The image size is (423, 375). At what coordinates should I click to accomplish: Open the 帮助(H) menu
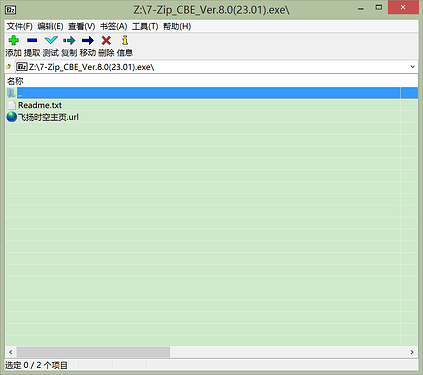coord(177,26)
